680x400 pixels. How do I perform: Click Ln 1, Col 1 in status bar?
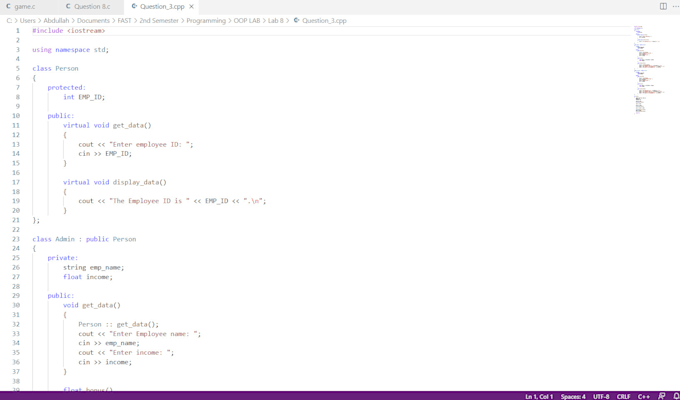pos(539,397)
